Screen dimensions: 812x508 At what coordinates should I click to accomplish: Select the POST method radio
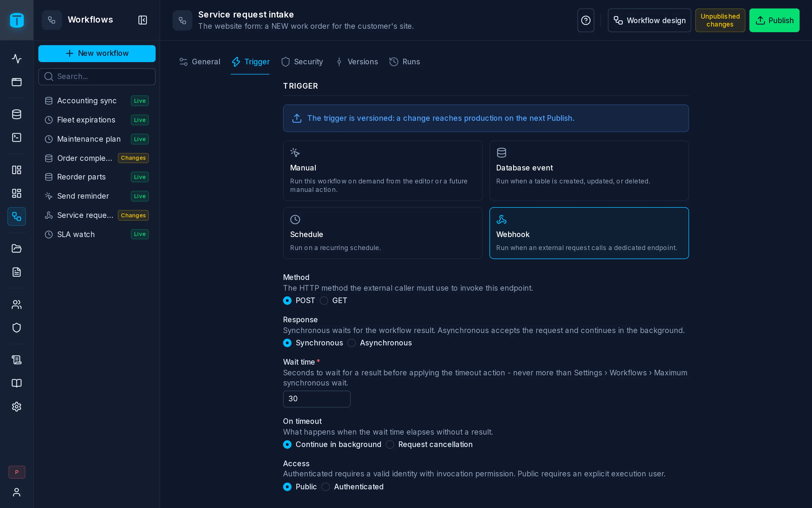click(287, 300)
